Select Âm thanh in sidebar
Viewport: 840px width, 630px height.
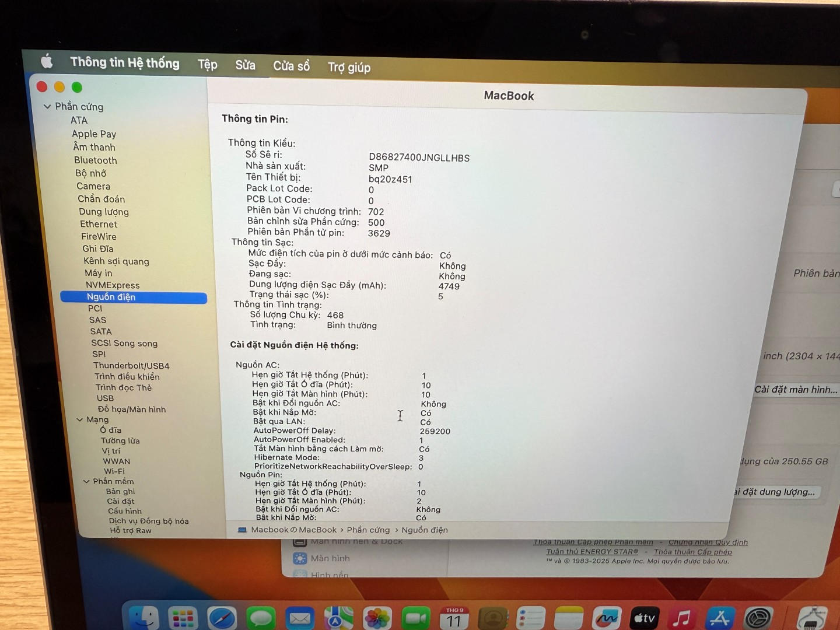click(x=94, y=147)
